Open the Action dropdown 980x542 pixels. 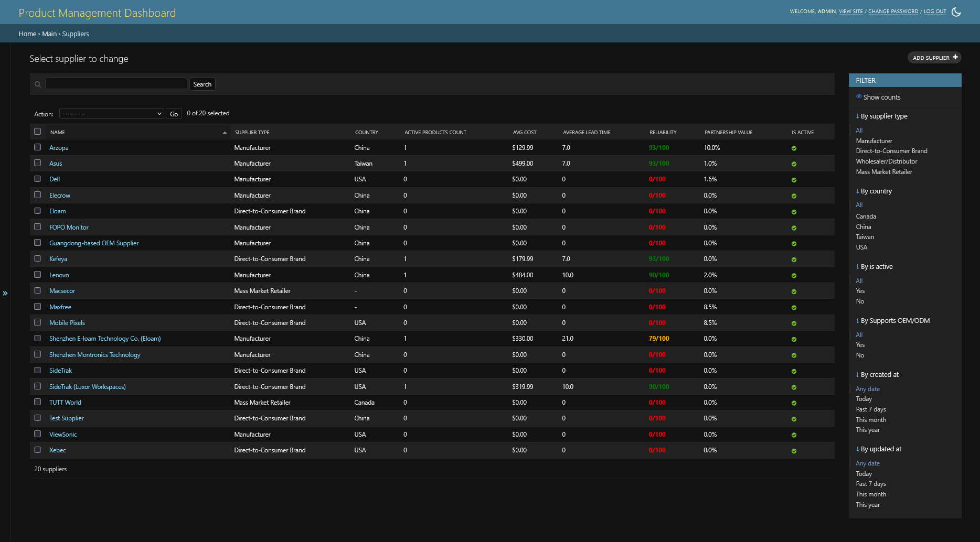click(111, 114)
